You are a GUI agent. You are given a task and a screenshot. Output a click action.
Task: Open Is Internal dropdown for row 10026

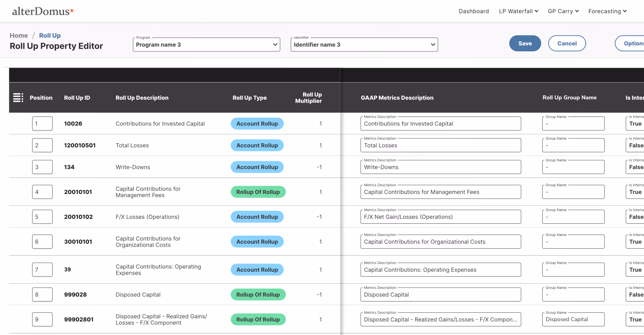tap(635, 124)
